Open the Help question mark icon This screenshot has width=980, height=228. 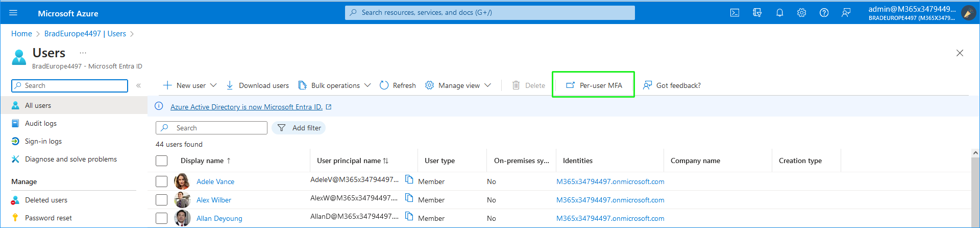[x=824, y=13]
